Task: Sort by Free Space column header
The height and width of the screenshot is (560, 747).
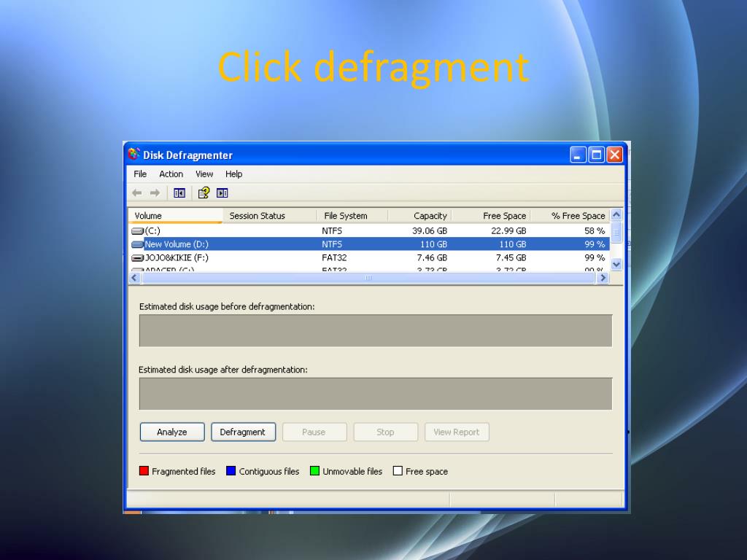Action: click(x=491, y=216)
